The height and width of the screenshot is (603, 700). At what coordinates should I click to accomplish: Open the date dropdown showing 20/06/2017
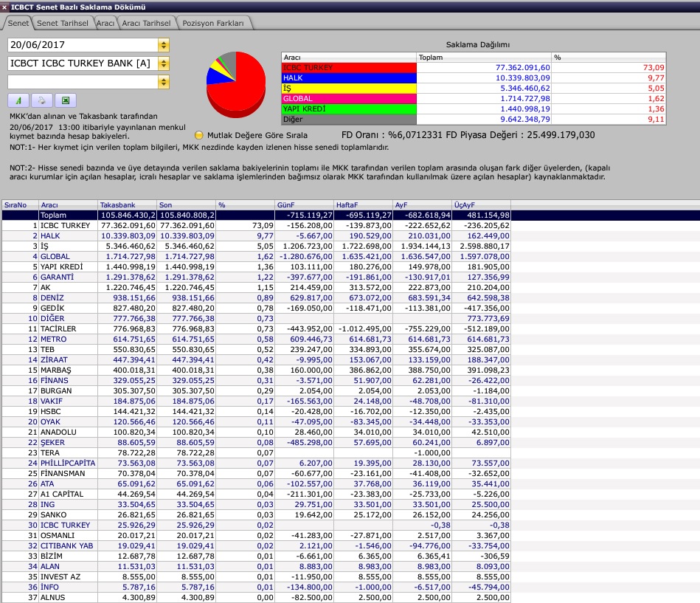[x=164, y=45]
